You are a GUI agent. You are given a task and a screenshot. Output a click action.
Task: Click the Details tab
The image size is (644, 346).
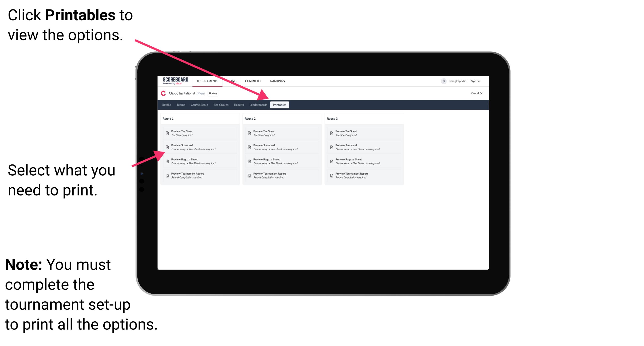coord(166,104)
